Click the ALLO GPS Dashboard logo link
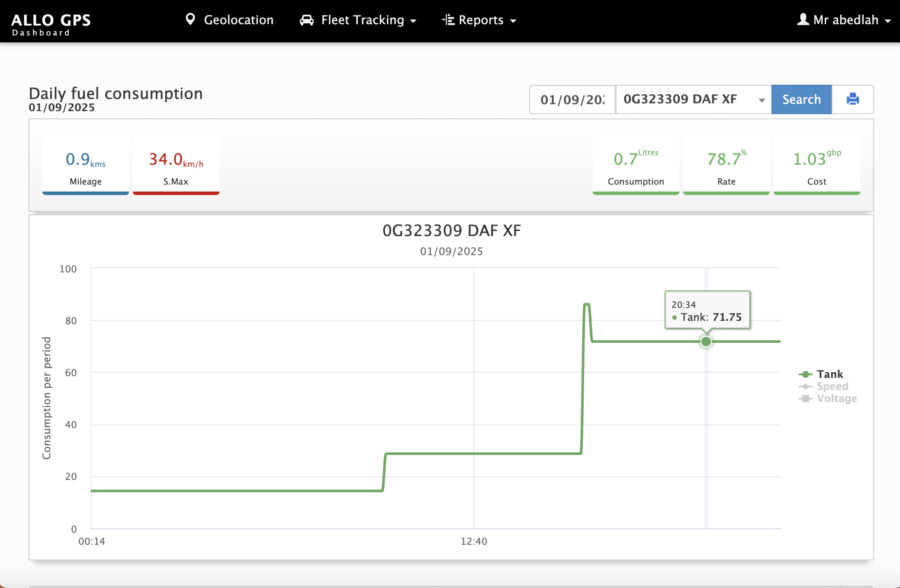Image resolution: width=900 pixels, height=588 pixels. 51,24
